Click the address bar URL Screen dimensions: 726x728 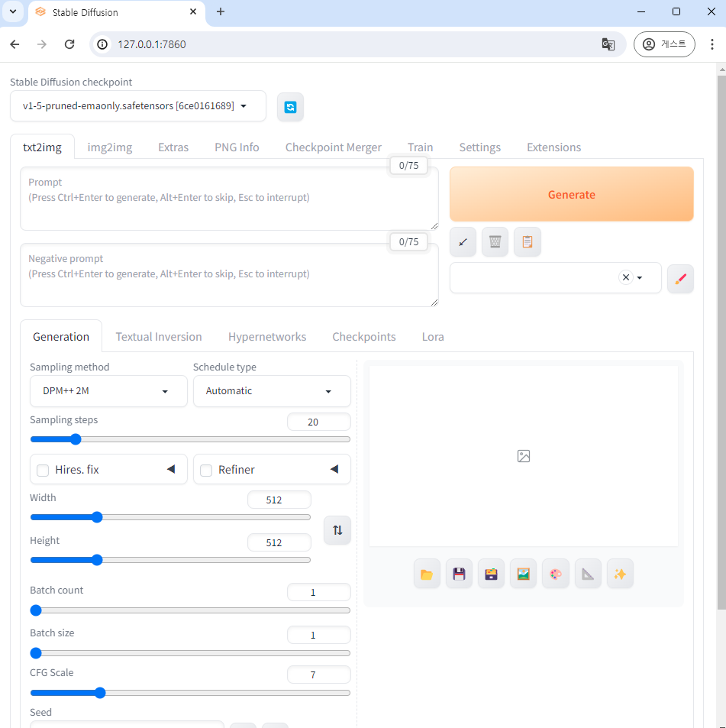coord(152,44)
